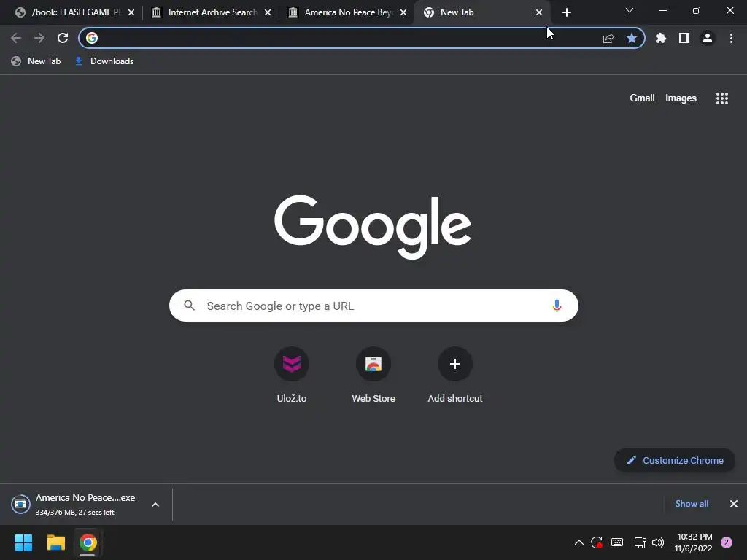Open the Web Store shortcut

[x=373, y=376]
